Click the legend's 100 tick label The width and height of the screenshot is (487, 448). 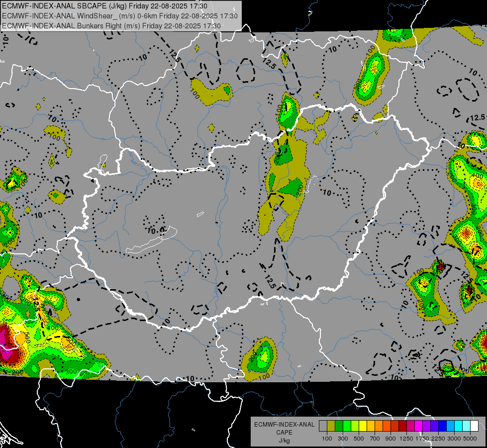[x=327, y=439]
